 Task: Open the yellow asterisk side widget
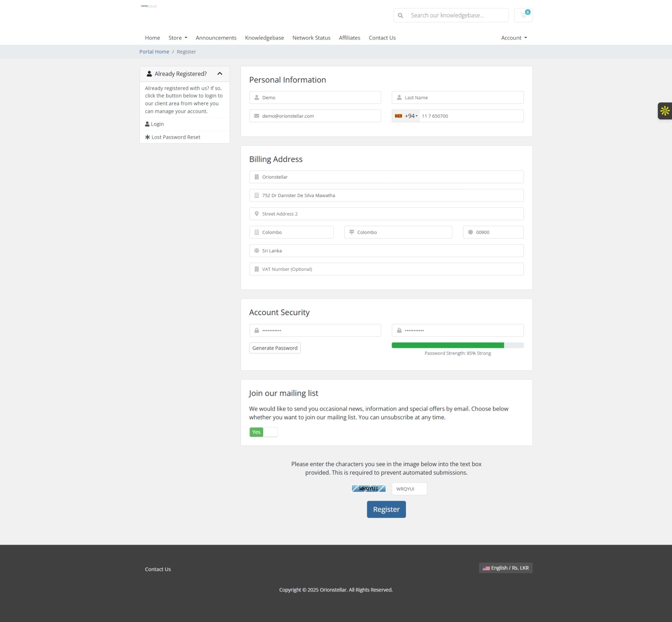664,111
